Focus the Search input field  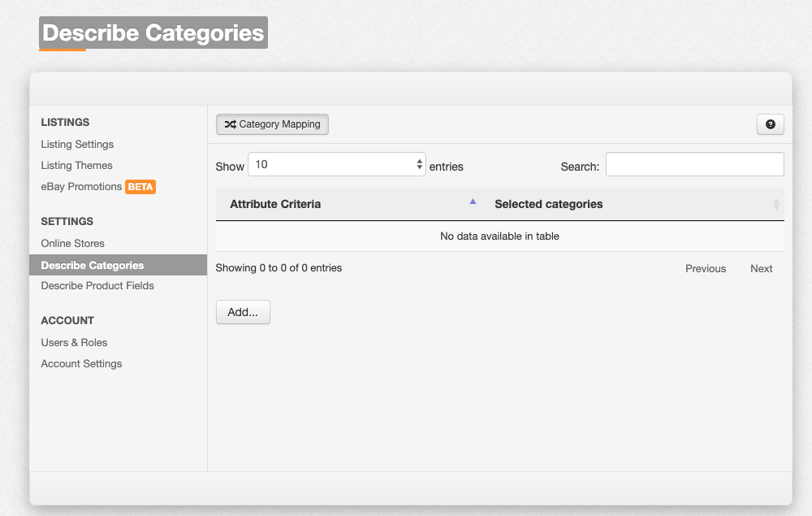[x=694, y=164]
